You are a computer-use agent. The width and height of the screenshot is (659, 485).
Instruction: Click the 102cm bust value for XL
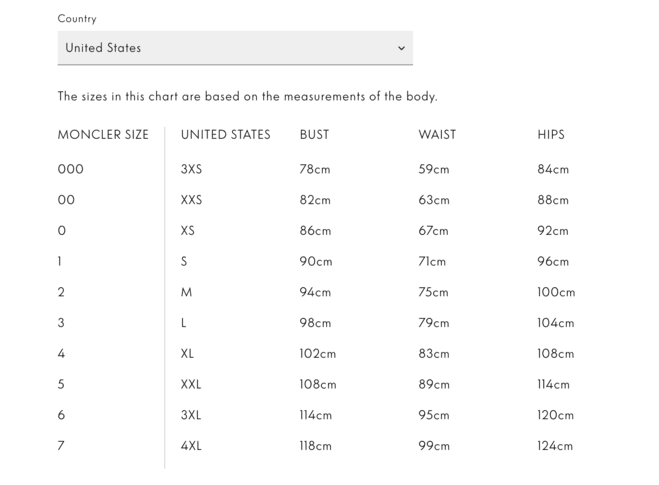pyautogui.click(x=318, y=353)
